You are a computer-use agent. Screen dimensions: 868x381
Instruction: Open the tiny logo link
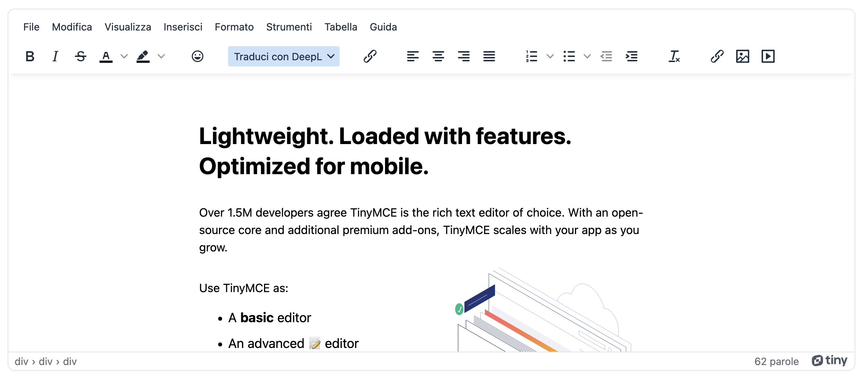point(830,360)
